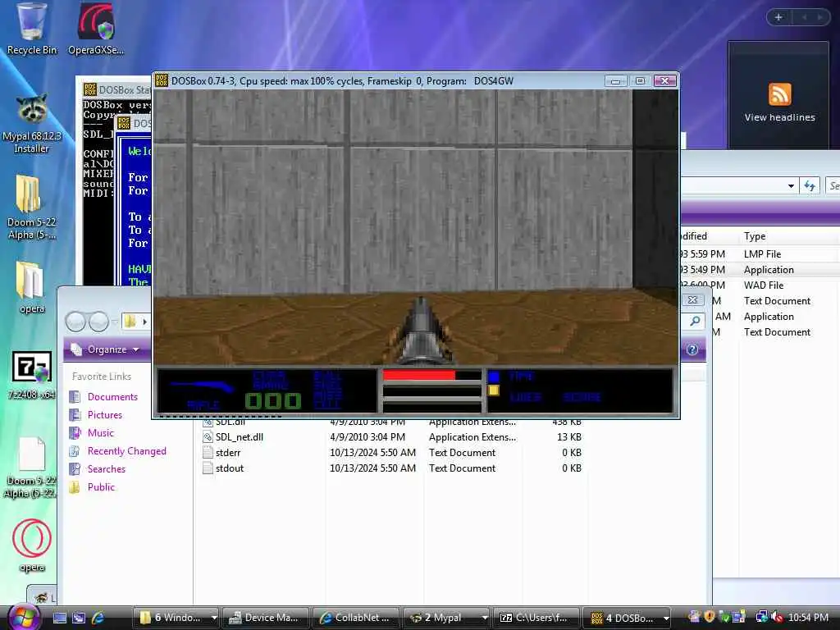Image resolution: width=840 pixels, height=630 pixels.
Task: Select the WAD File row in back Explorer
Action: pyautogui.click(x=760, y=285)
